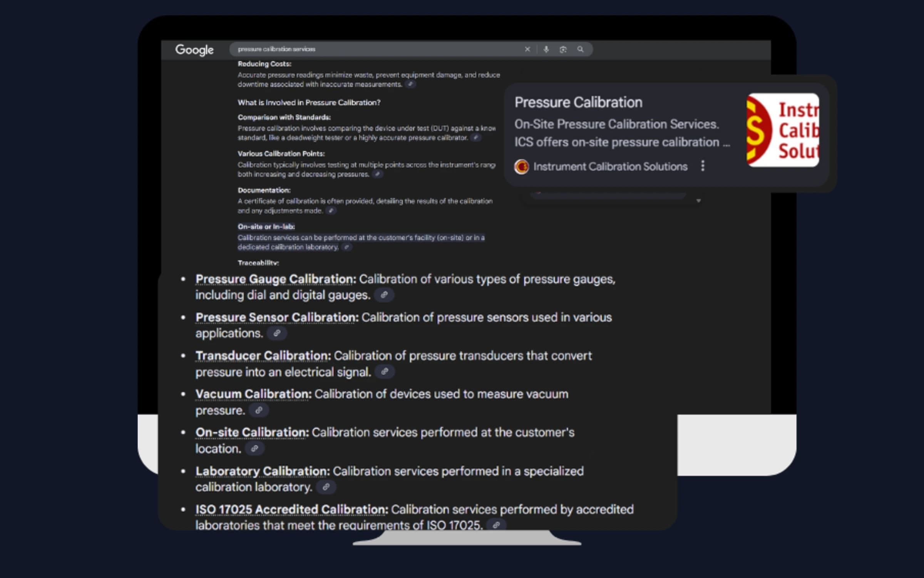Click the link icon after 'Comparison with Standards' paragraph
Image resolution: width=924 pixels, height=578 pixels.
click(x=476, y=138)
